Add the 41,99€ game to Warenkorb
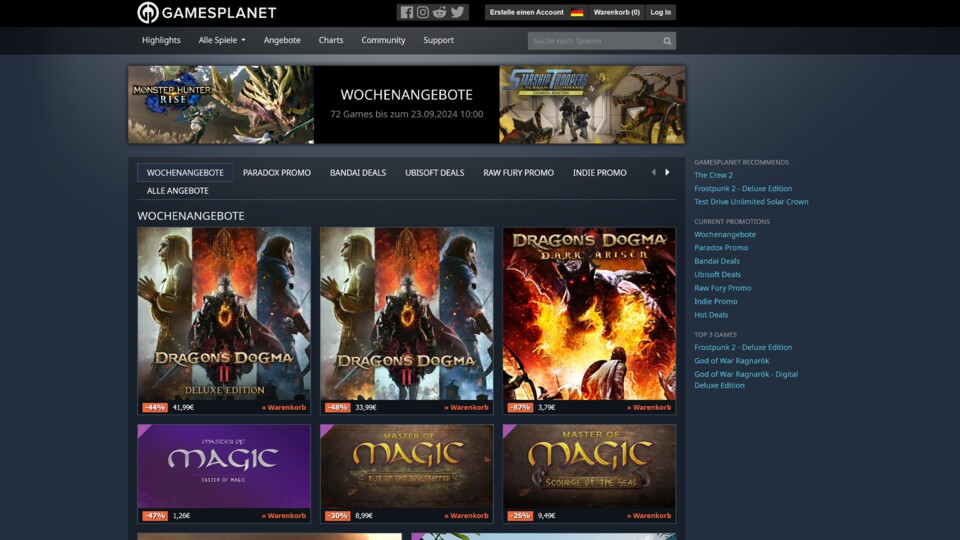This screenshot has height=540, width=960. point(284,407)
